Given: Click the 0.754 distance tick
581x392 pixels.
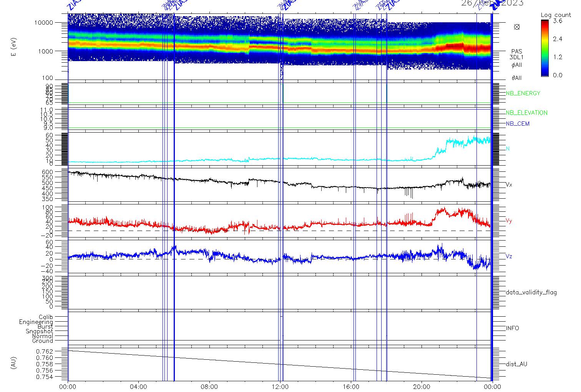Looking at the screenshot, I should [x=45, y=377].
